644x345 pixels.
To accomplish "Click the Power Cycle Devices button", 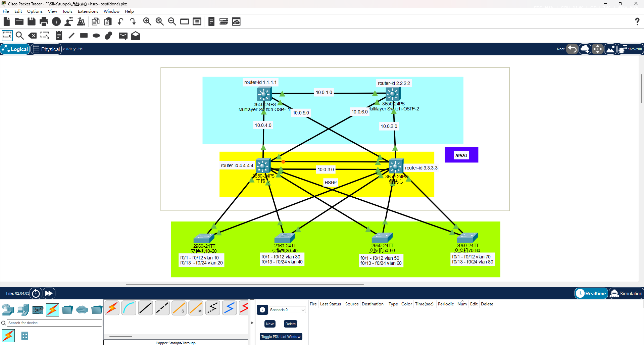I will (36, 294).
